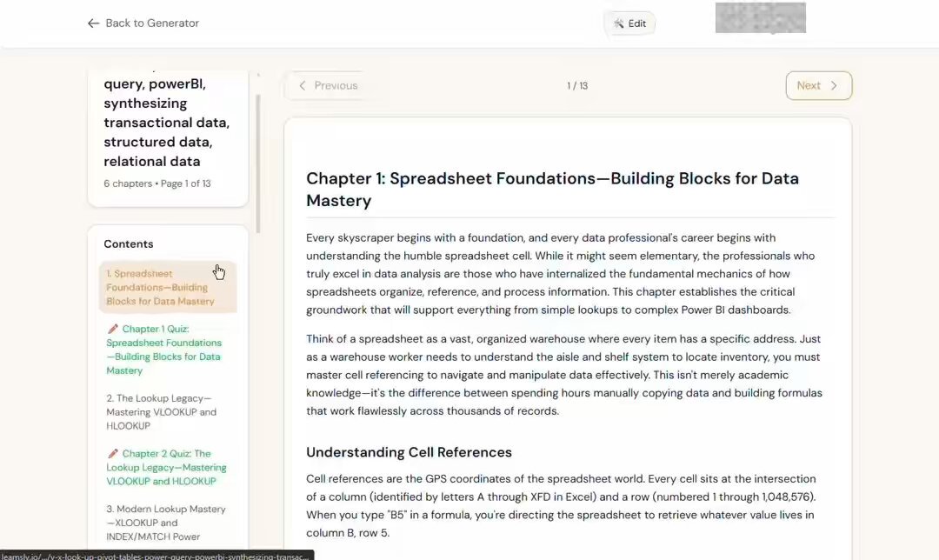The image size is (939, 560).
Task: Click the magic wand Edit icon
Action: 619,23
